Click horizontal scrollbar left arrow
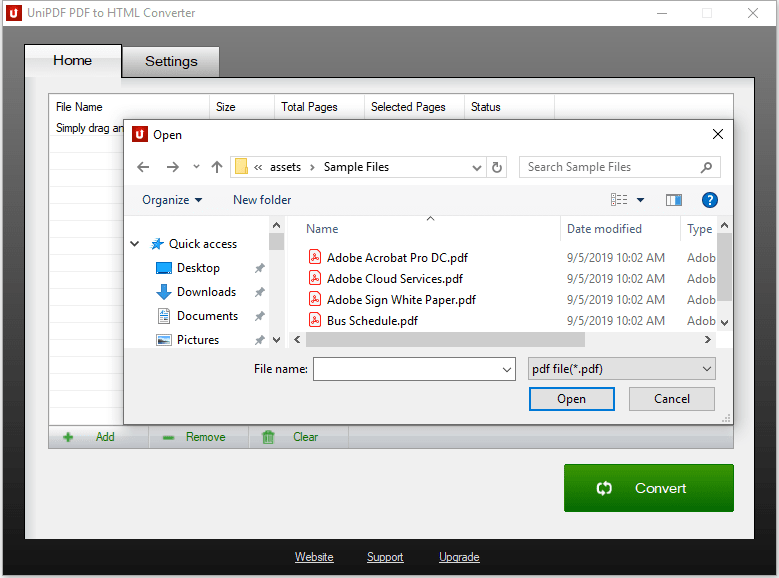779x578 pixels. coord(297,339)
